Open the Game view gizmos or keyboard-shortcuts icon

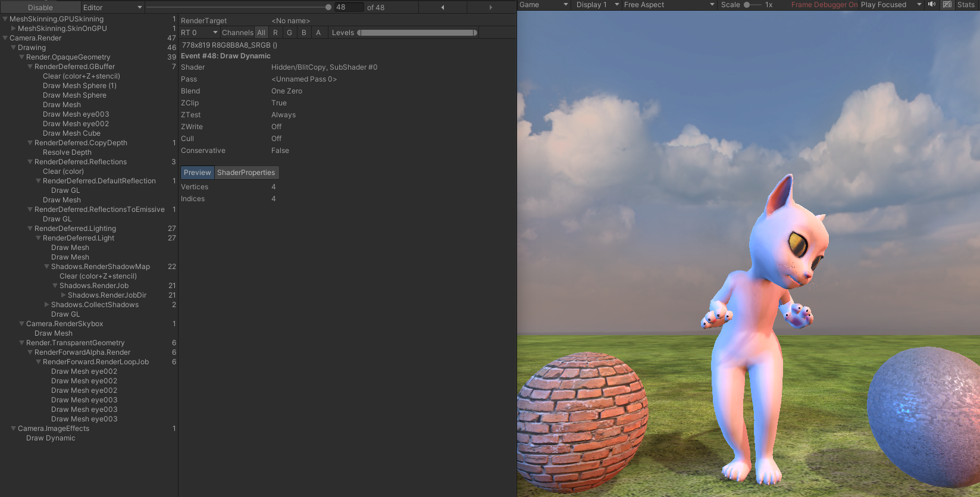(x=947, y=5)
